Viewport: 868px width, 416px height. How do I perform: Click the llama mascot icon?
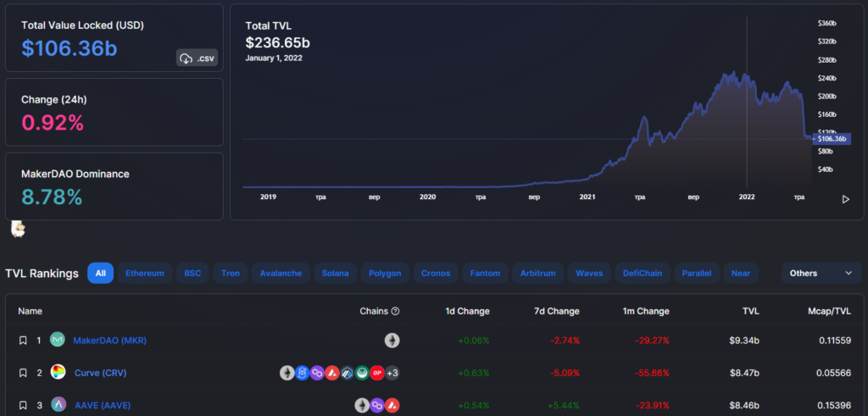pos(16,229)
